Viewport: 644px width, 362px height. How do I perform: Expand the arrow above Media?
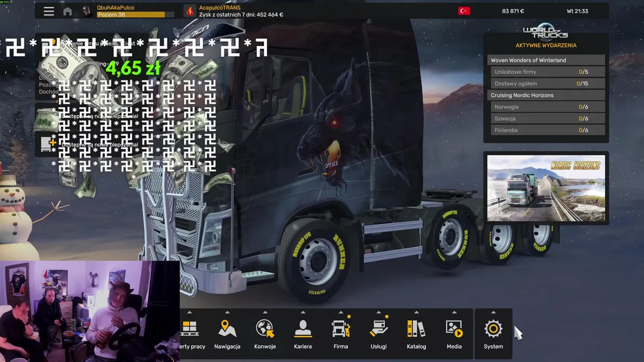[454, 312]
